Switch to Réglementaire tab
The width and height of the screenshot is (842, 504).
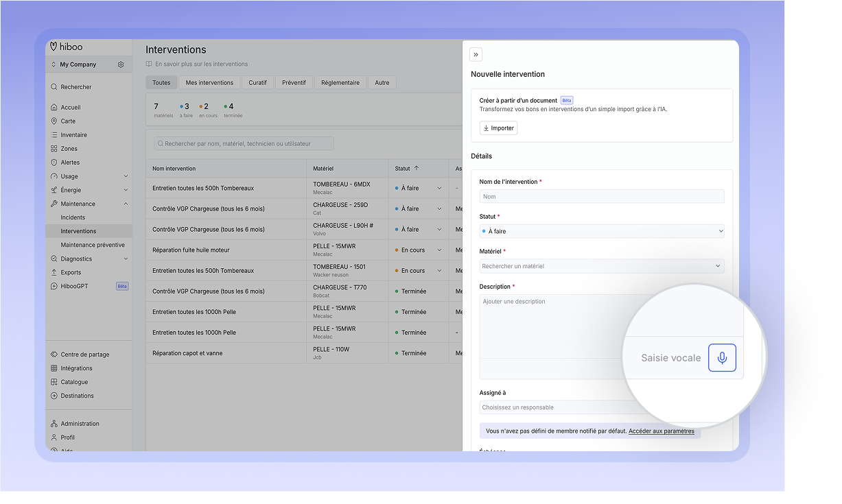point(340,82)
